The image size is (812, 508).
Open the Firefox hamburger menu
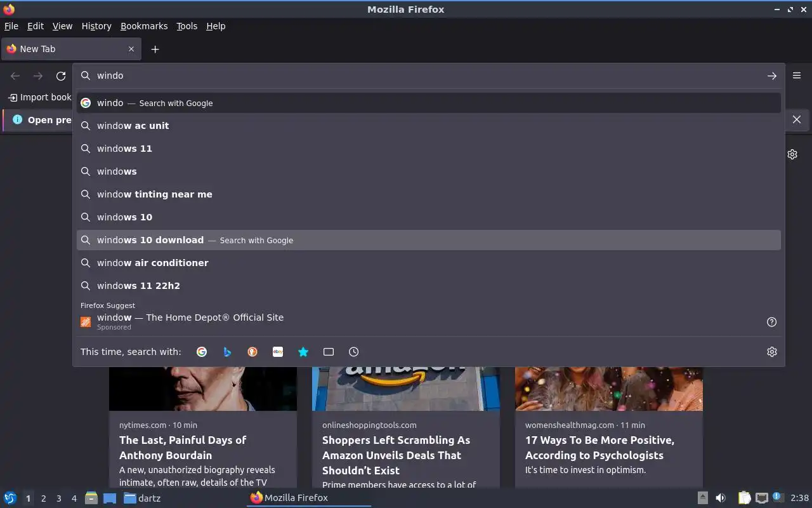(797, 76)
